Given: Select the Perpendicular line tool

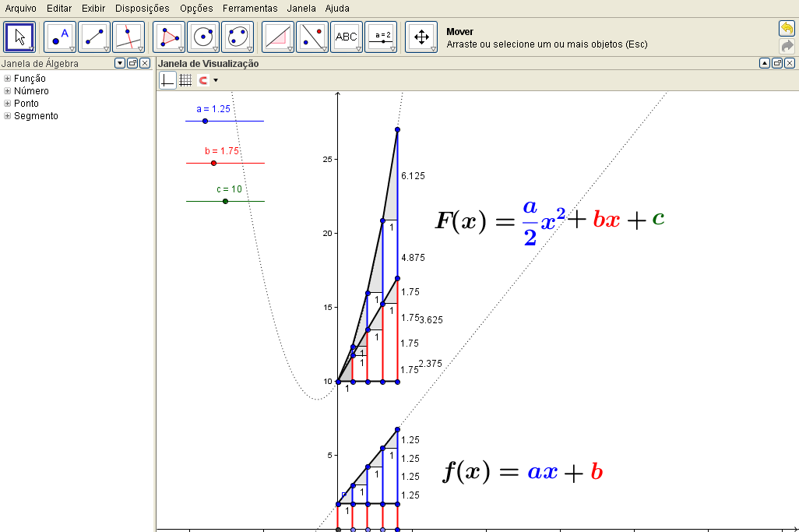Looking at the screenshot, I should tap(128, 37).
